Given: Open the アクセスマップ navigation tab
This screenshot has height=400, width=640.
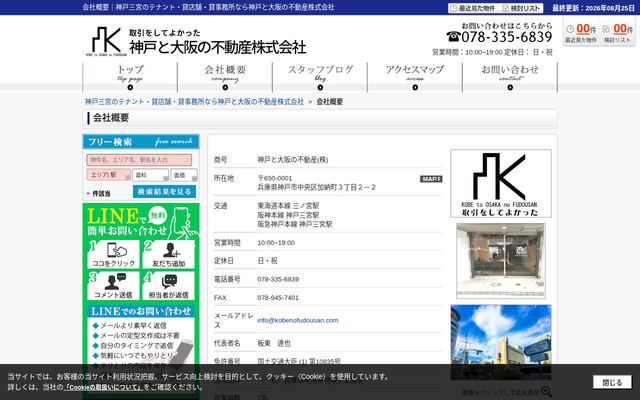Looking at the screenshot, I should coord(415,77).
